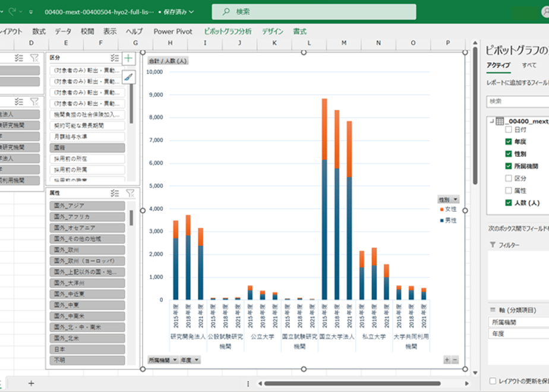Open the 性別 legend field dropdown

(x=449, y=200)
